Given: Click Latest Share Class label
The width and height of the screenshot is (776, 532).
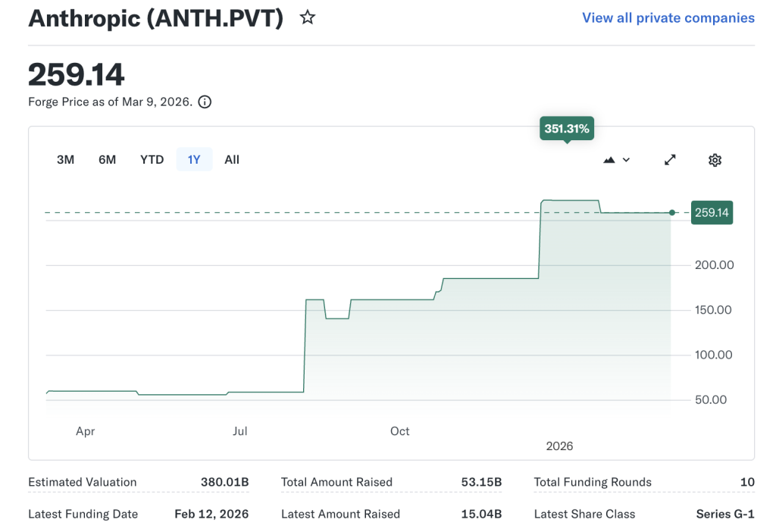Looking at the screenshot, I should (585, 514).
